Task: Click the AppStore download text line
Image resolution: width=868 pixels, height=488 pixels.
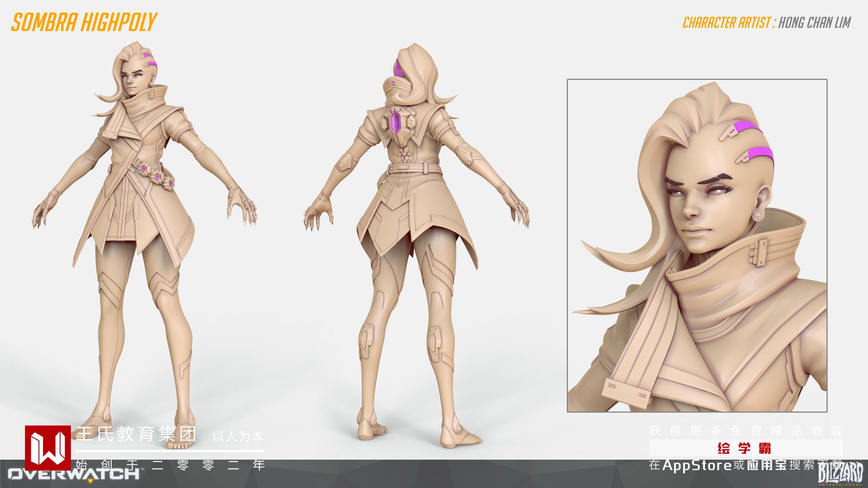Action: click(x=745, y=465)
